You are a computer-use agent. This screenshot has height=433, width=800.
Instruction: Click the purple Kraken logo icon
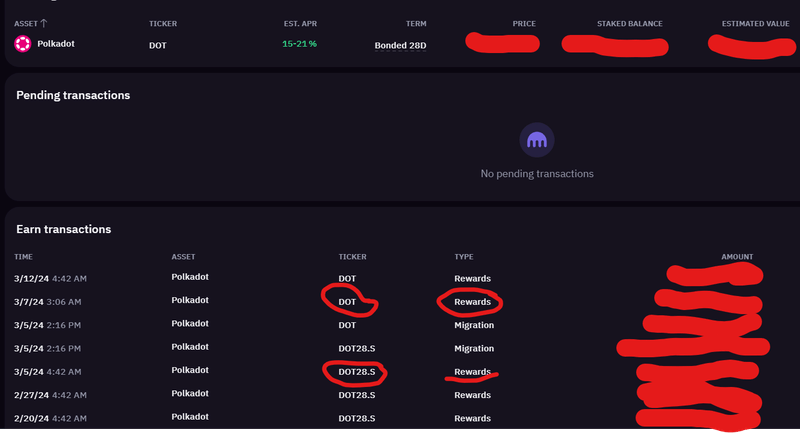pyautogui.click(x=537, y=140)
